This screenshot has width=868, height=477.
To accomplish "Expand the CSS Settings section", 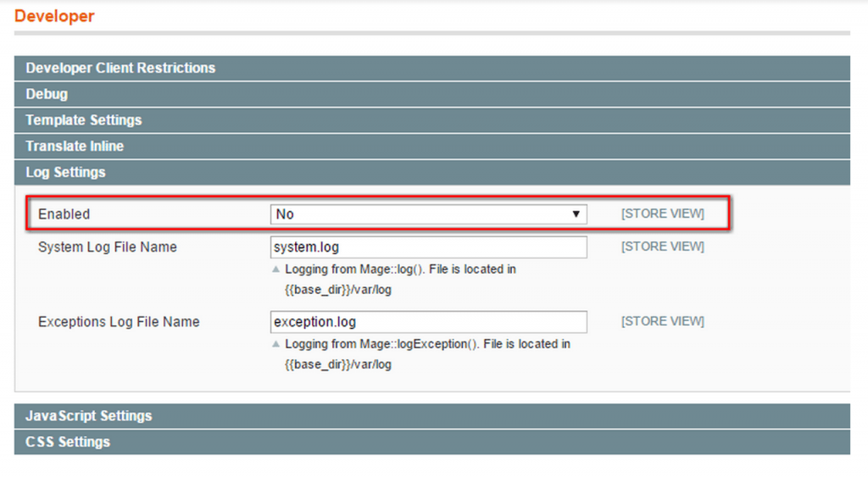I will [431, 441].
